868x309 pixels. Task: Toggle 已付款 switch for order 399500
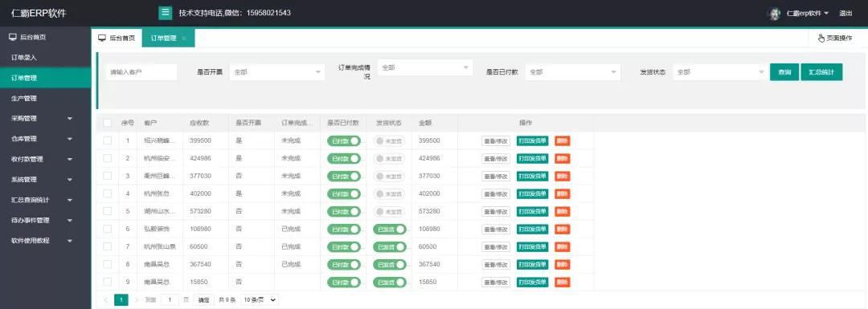344,141
